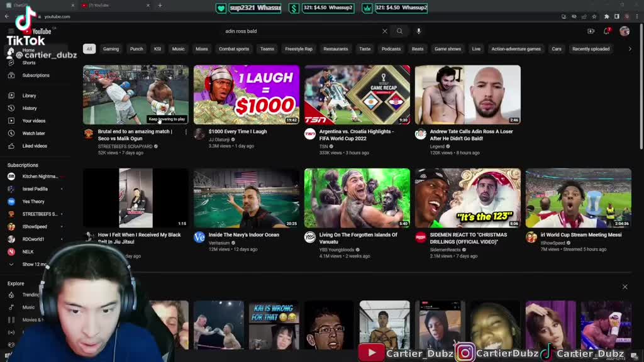
Task: Open the $1000 Every Time I Laugh title
Action: coord(237,132)
